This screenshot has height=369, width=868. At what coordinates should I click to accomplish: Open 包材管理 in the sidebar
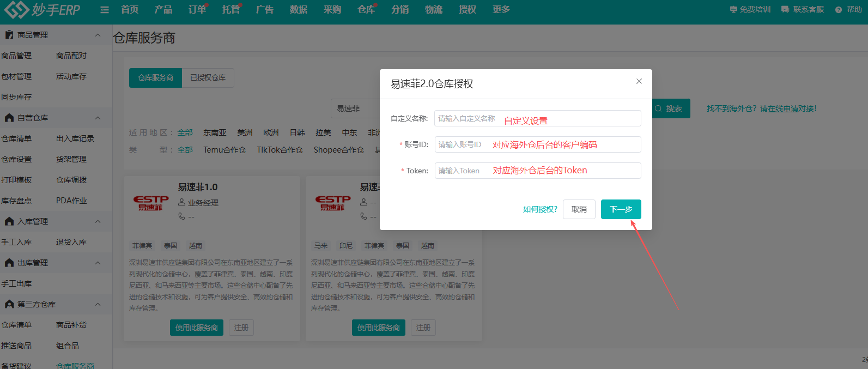coord(16,76)
